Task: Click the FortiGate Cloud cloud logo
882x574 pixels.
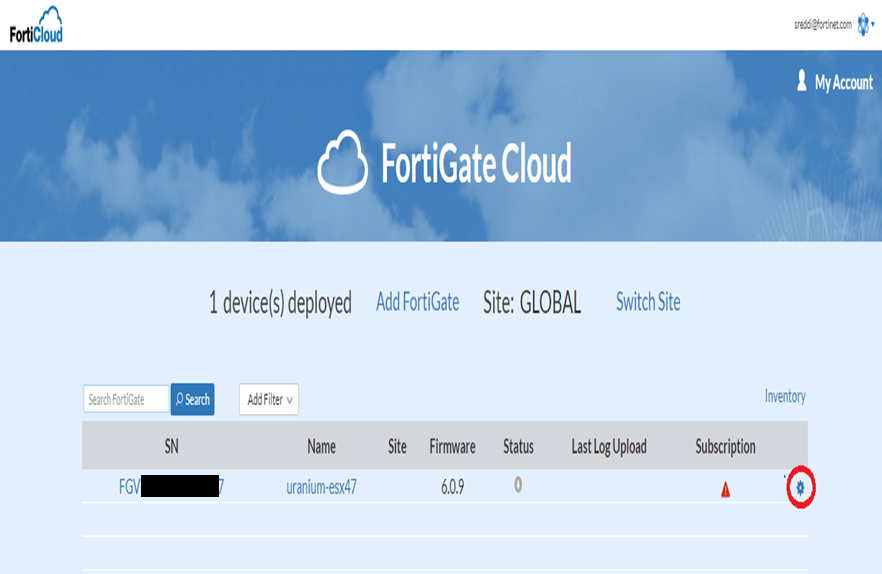Action: [343, 162]
